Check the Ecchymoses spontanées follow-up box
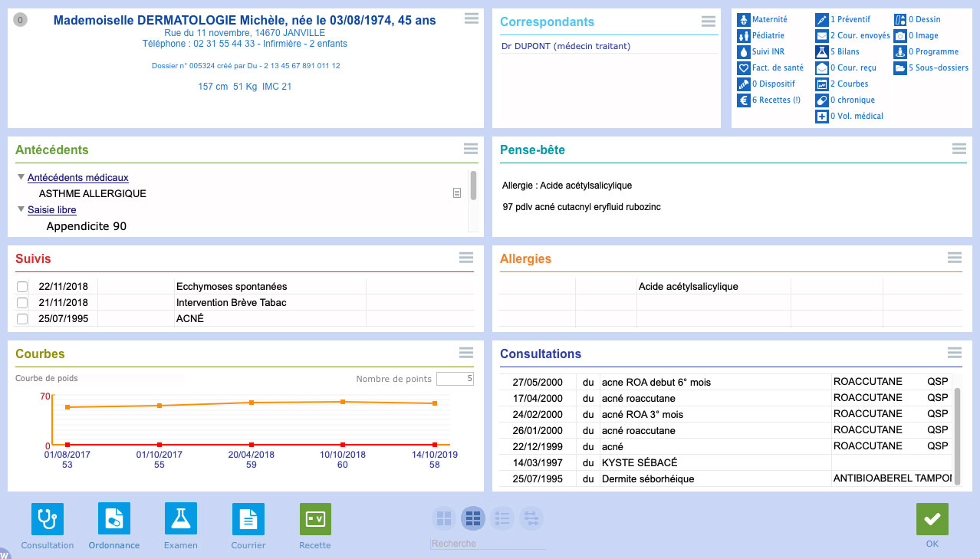The height and width of the screenshot is (559, 980). tap(22, 287)
